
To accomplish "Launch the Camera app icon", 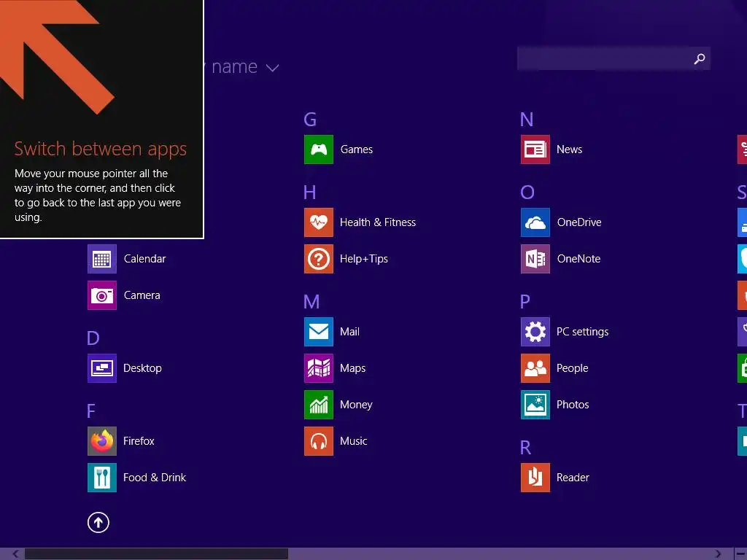I will 102,295.
